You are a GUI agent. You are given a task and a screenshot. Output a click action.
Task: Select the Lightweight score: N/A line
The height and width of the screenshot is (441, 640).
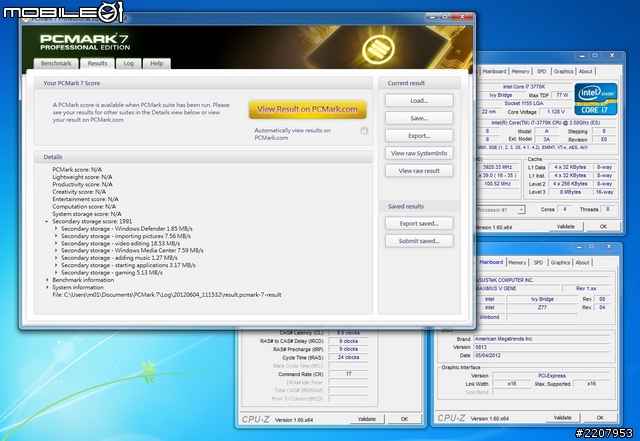pos(82,177)
